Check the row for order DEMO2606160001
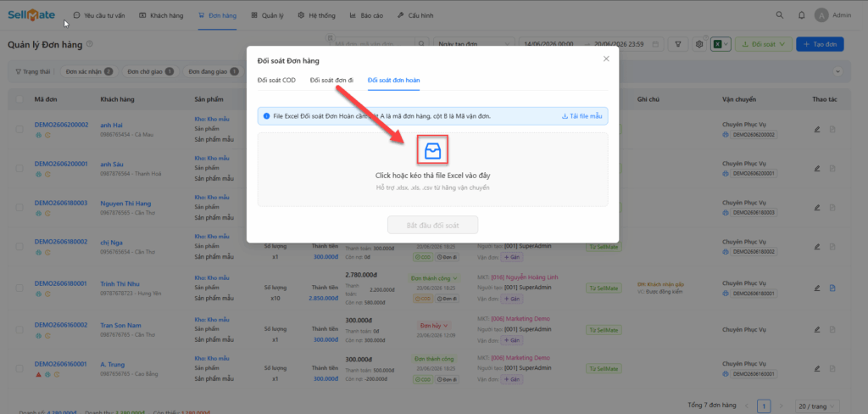Screen dimensions: 868x414 point(19,368)
